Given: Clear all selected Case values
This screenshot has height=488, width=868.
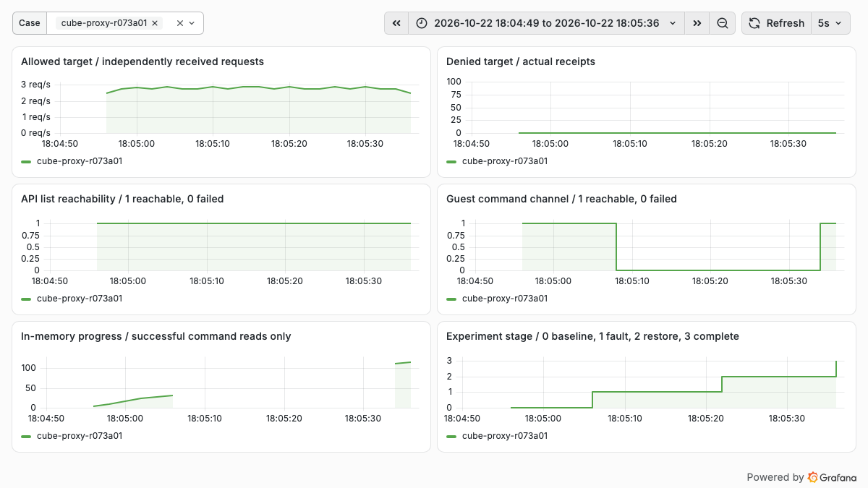Looking at the screenshot, I should (180, 23).
